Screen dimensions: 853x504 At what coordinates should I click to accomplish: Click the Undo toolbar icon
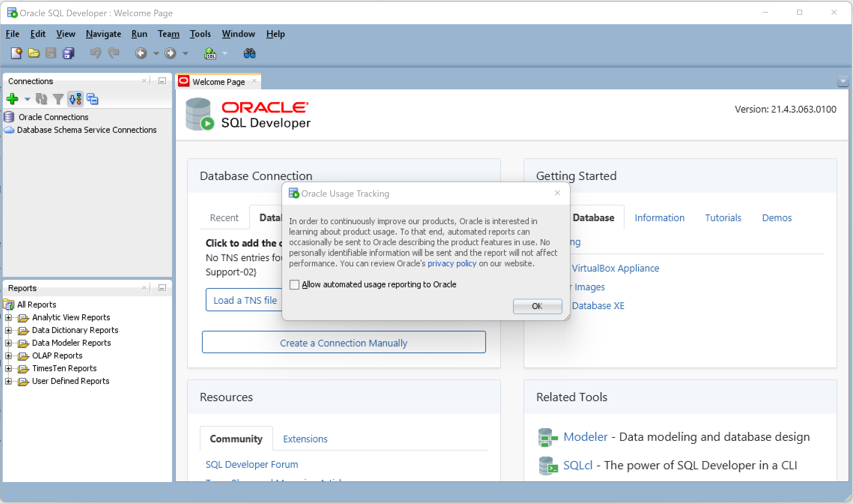95,53
